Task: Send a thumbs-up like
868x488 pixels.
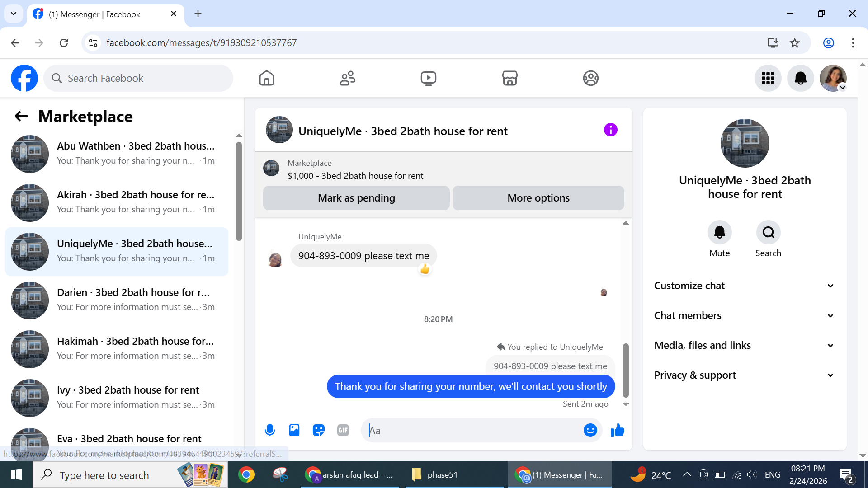Action: pyautogui.click(x=617, y=430)
